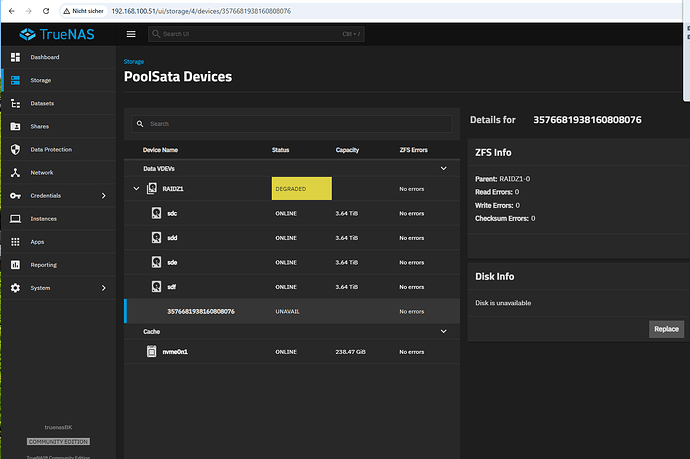Click the Credentials key icon
The image size is (690, 459).
pos(15,196)
